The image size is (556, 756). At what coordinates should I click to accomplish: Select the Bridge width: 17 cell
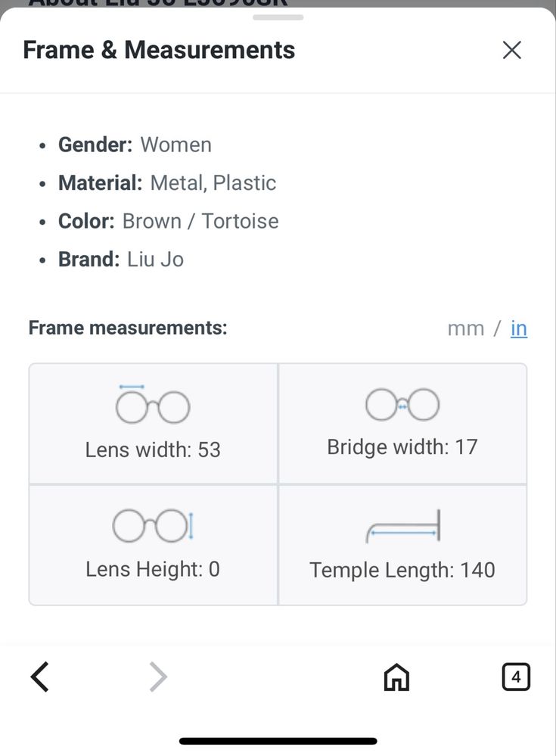point(402,423)
